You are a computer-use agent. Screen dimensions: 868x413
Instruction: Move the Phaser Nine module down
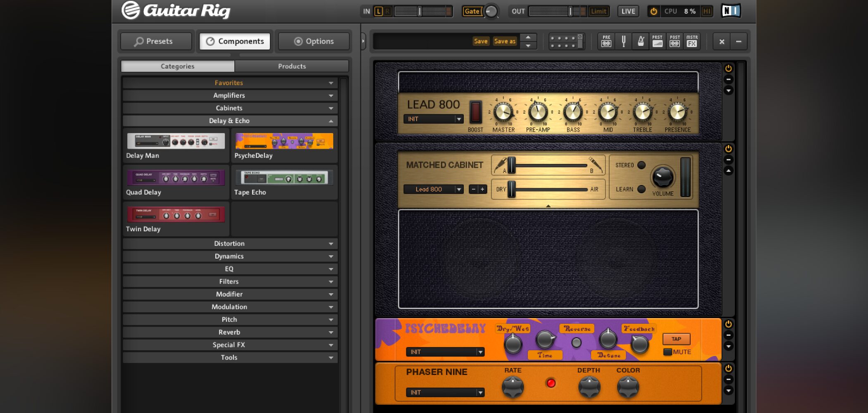[728, 390]
